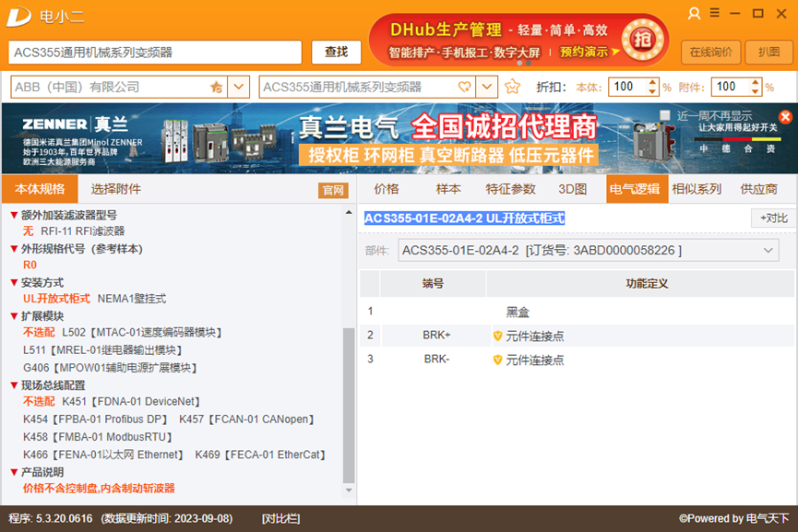This screenshot has width=798, height=532.
Task: Switch to 选择附件 tab
Action: tap(115, 189)
